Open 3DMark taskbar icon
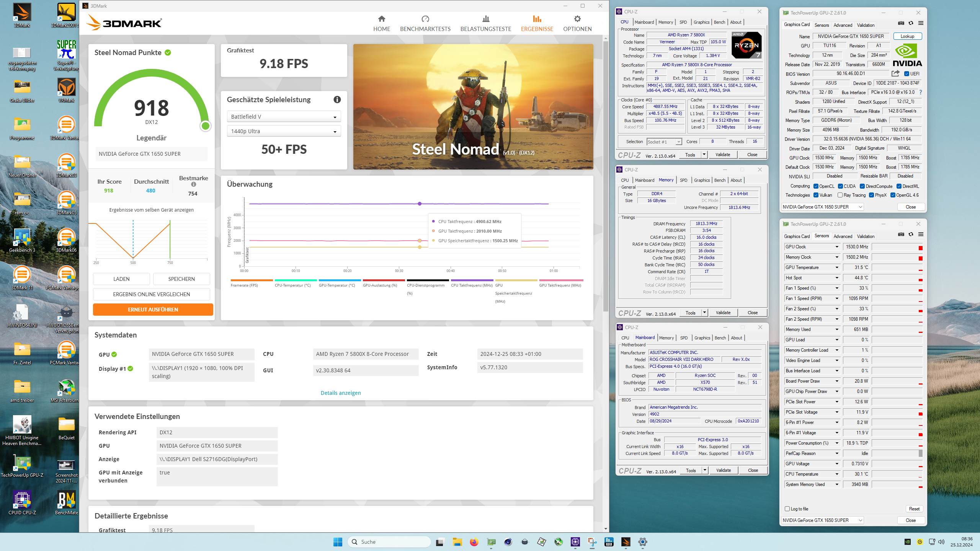The image size is (980, 551). coord(626,542)
